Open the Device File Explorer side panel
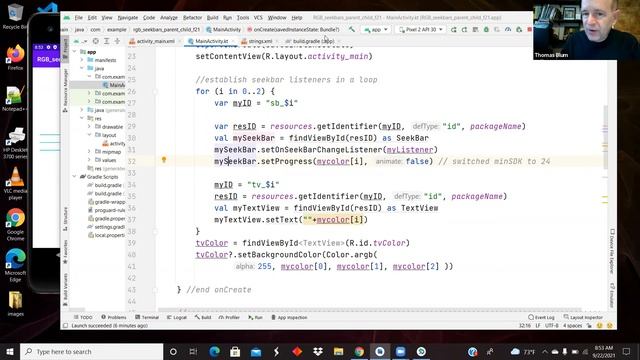The image size is (640, 360). pos(612,251)
